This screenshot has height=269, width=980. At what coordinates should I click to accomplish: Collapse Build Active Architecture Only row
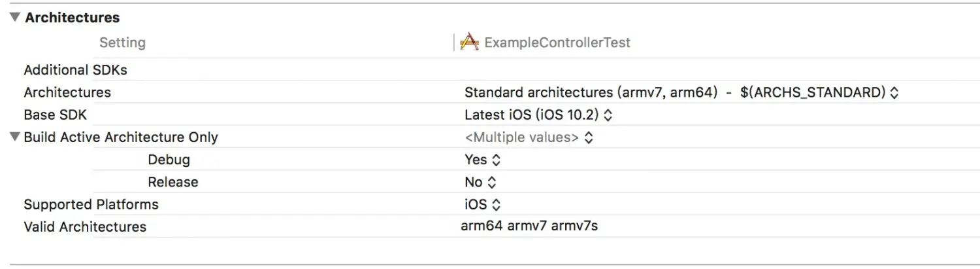click(x=14, y=137)
